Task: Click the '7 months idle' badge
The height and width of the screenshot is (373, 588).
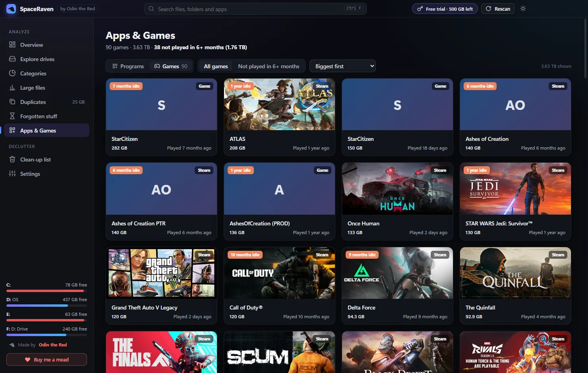Action: point(126,86)
